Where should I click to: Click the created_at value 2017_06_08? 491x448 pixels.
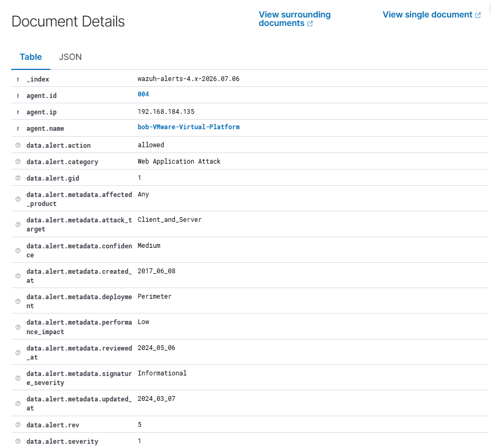click(157, 271)
